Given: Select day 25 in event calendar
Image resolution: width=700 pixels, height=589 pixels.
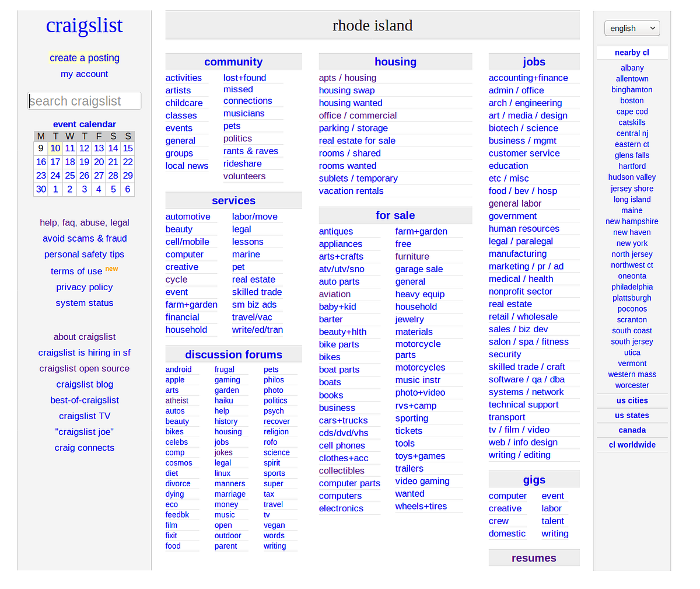Looking at the screenshot, I should coord(70,175).
